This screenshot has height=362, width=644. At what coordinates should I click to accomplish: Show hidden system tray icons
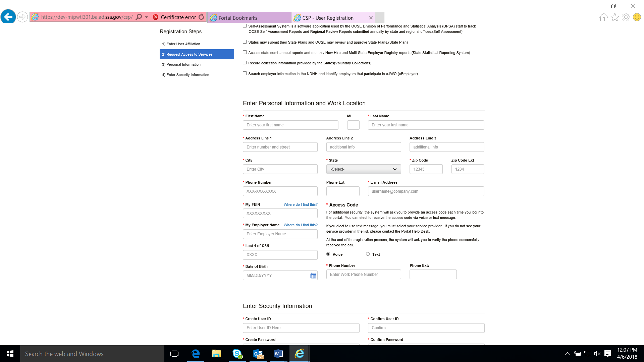pos(567,354)
